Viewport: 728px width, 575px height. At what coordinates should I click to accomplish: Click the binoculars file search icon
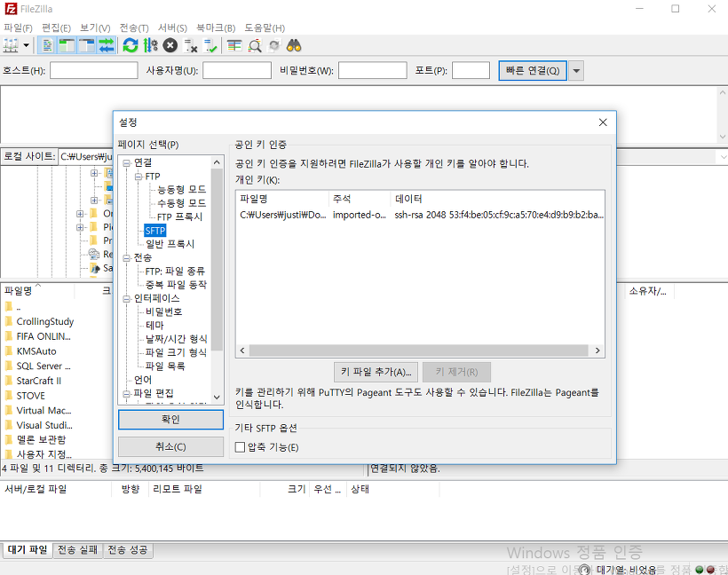(294, 45)
